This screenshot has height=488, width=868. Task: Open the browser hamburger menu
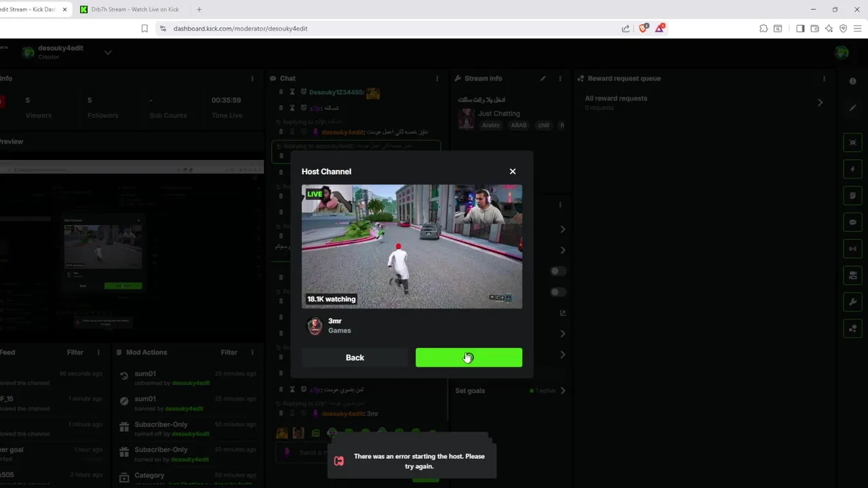pyautogui.click(x=858, y=28)
